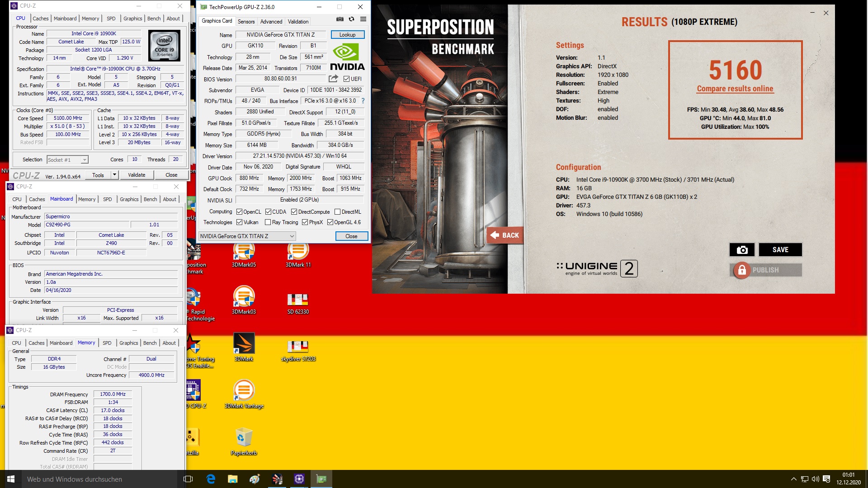Viewport: 868px width, 488px height.
Task: Switch to the Sensors tab in GPU-Z
Action: coord(246,22)
